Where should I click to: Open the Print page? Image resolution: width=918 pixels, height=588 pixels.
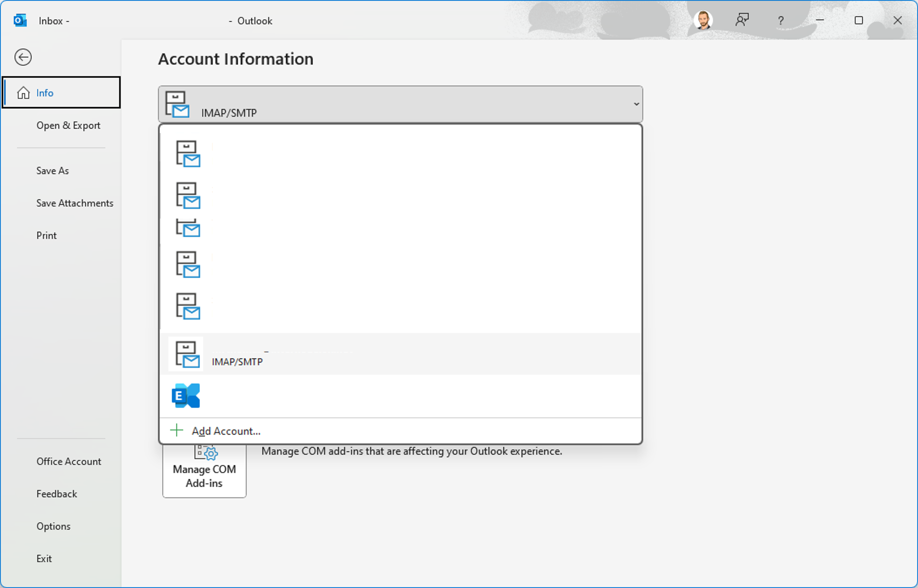(x=46, y=236)
